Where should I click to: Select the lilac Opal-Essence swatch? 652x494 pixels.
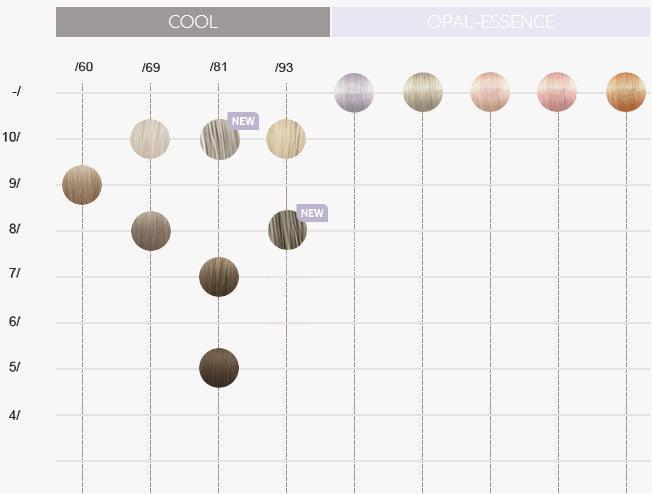pyautogui.click(x=354, y=92)
